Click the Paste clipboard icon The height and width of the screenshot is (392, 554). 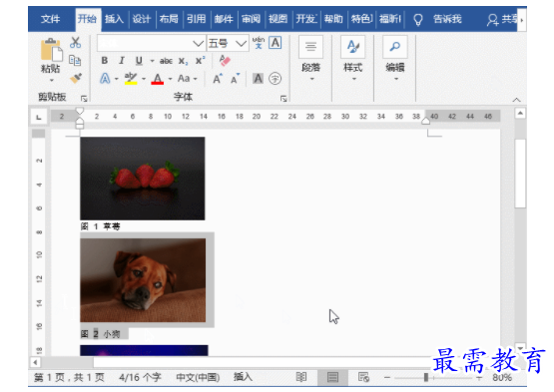[51, 50]
